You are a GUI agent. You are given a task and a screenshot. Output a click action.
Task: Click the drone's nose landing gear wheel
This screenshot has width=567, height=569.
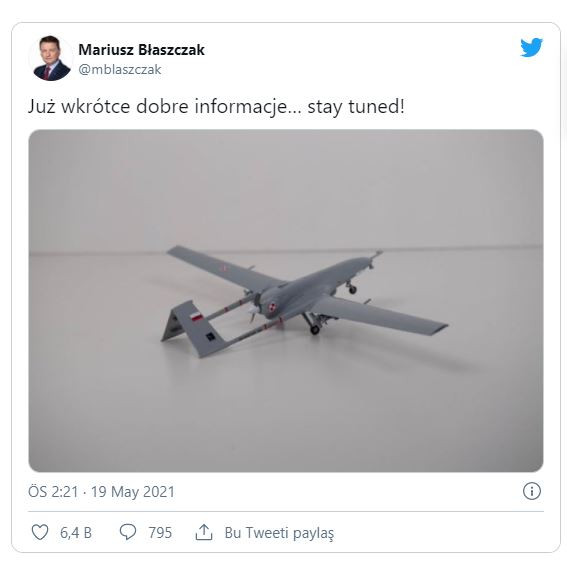click(x=352, y=289)
